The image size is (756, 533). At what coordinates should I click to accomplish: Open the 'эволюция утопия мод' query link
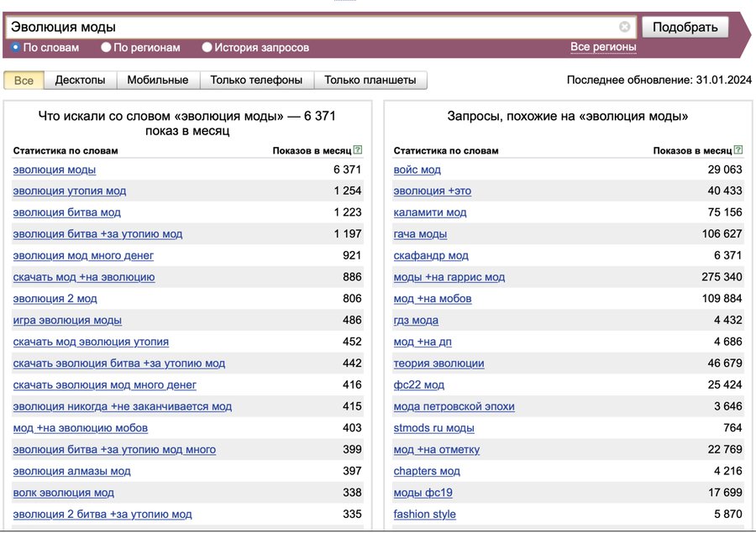[x=70, y=191]
